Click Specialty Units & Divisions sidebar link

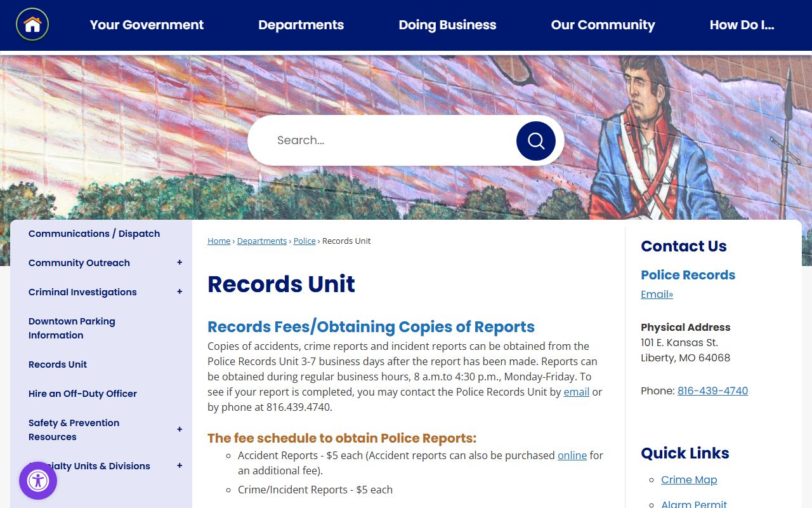89,466
